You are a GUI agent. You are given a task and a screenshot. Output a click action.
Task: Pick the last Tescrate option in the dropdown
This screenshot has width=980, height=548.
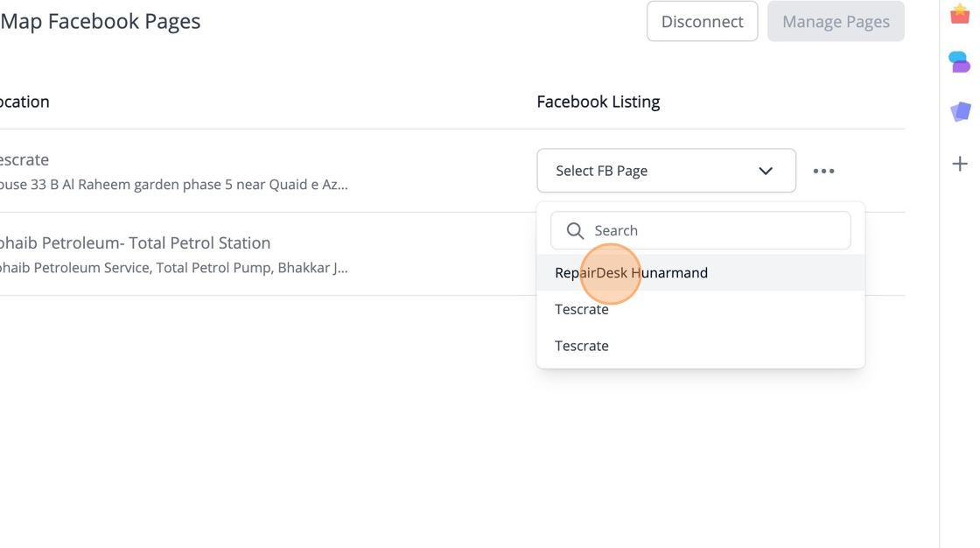(x=582, y=346)
